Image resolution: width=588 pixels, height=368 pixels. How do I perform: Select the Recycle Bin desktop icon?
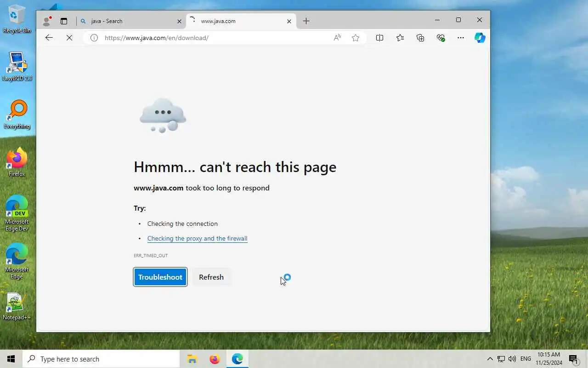pyautogui.click(x=17, y=19)
